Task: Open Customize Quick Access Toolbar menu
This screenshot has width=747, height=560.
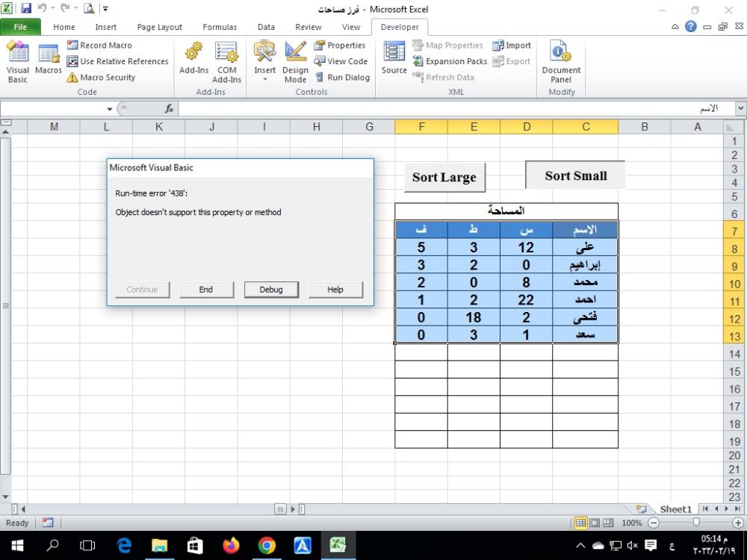Action: tap(105, 8)
